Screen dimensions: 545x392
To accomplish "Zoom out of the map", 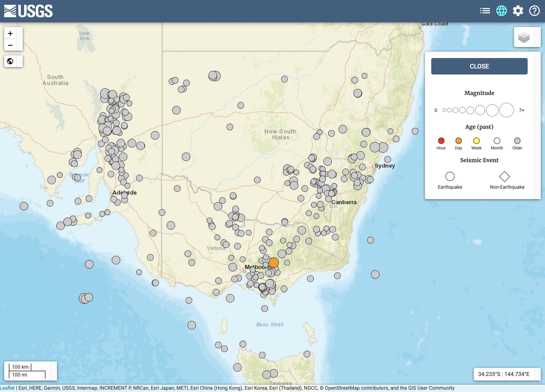I will (x=10, y=45).
